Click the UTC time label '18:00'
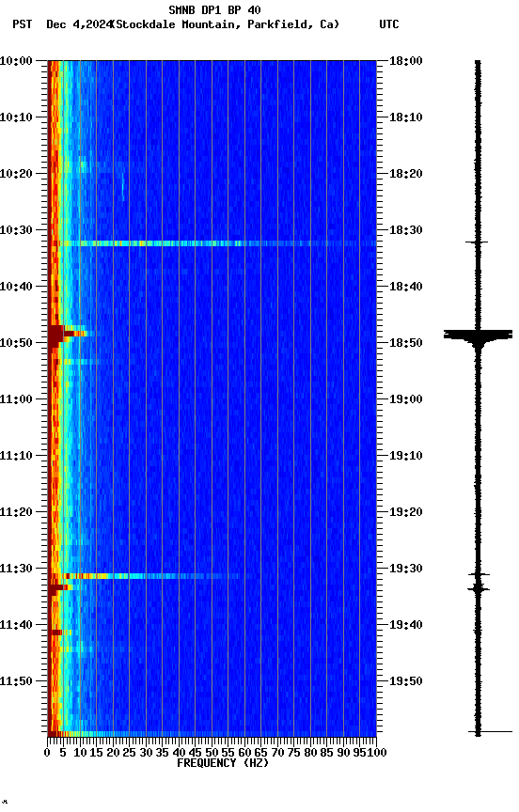The height and width of the screenshot is (812, 519). pyautogui.click(x=406, y=61)
